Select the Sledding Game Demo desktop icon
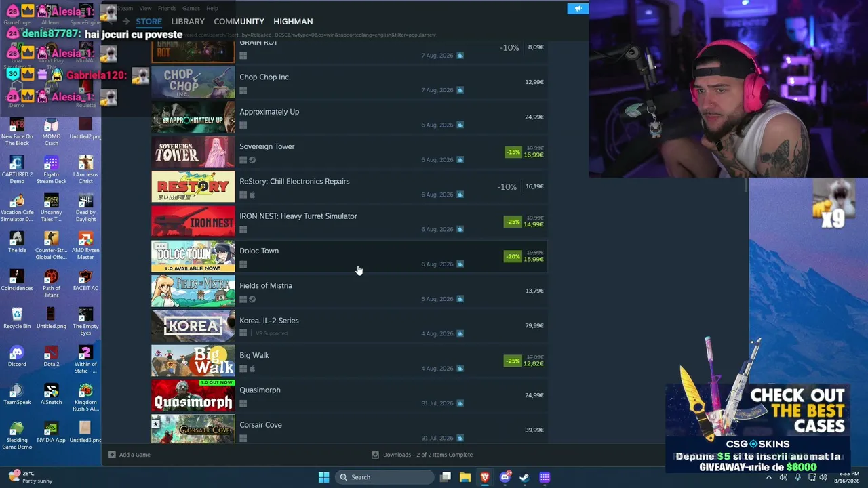Viewport: 868px width, 488px height. [x=17, y=435]
